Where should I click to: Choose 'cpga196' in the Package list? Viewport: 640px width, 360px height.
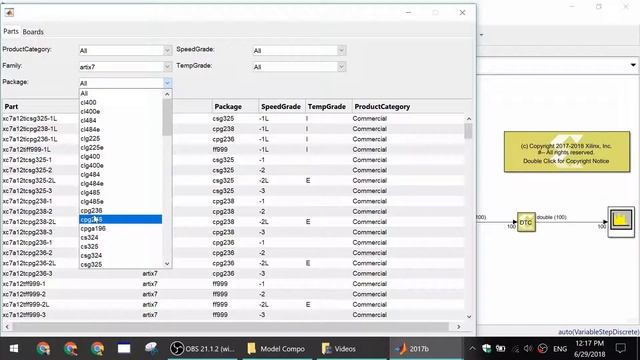[120, 229]
